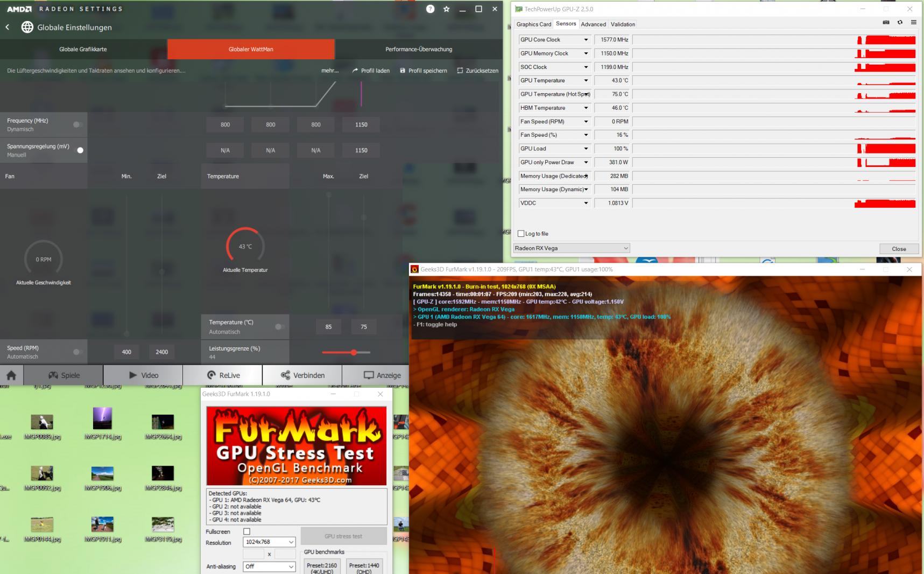Open GPU only Power Draw dropdown

[x=586, y=162]
